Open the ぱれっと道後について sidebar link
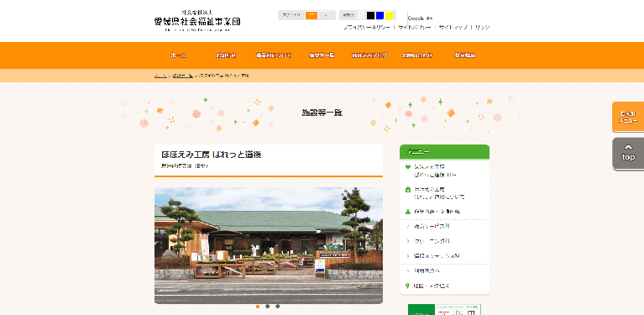This screenshot has width=644, height=315. 439,193
